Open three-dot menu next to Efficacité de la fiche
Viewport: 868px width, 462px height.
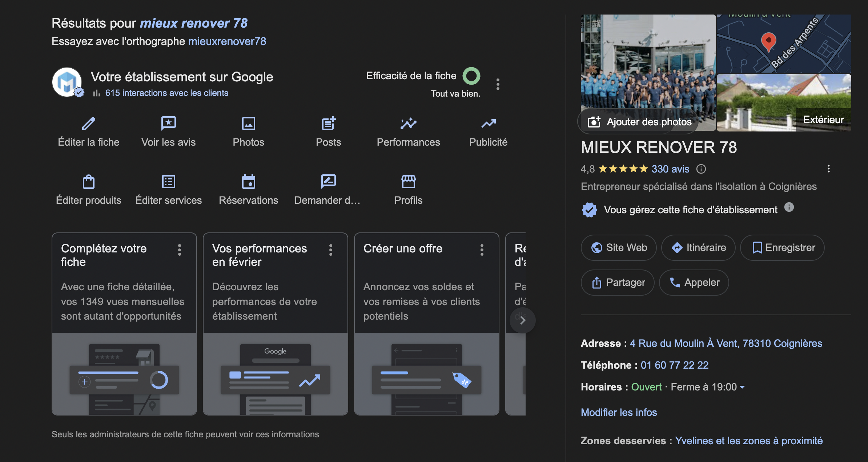coord(498,84)
